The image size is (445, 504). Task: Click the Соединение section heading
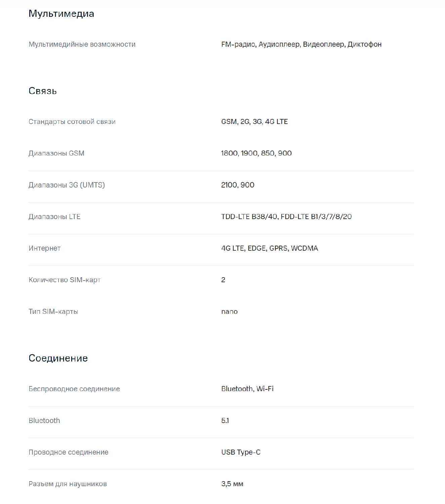coord(58,358)
